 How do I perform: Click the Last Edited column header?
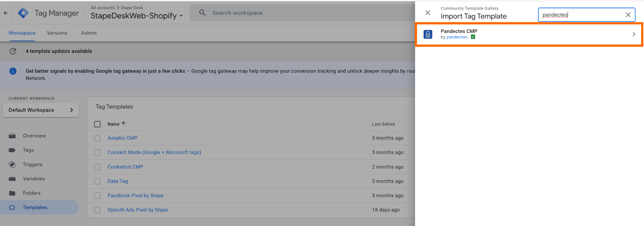[x=383, y=124]
